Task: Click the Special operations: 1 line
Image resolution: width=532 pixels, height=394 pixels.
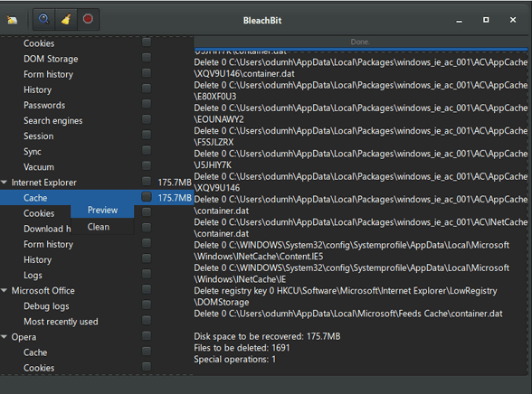Action: [x=235, y=359]
